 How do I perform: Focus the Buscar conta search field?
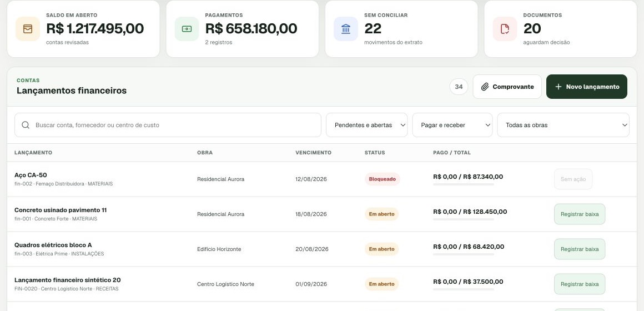168,125
